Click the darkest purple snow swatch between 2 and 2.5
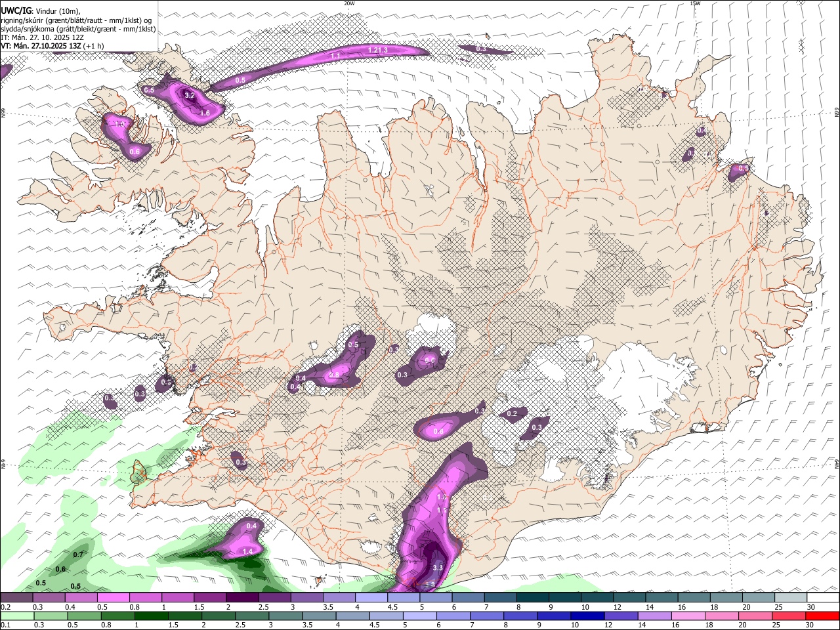This screenshot has height=630, width=840. coord(241,598)
